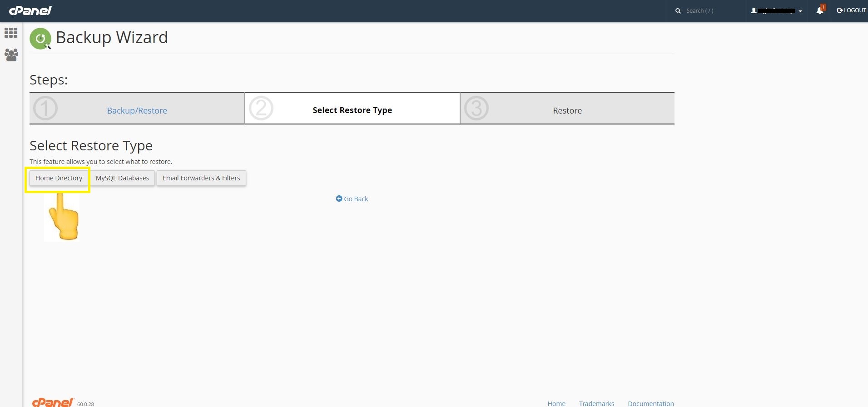
Task: Open the user account dropdown menu
Action: tap(776, 11)
